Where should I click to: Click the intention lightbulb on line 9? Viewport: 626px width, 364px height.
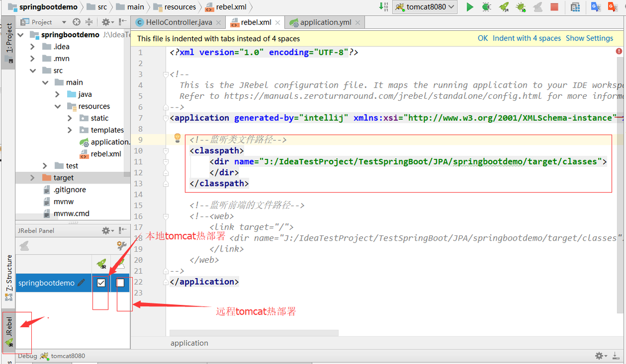pos(177,137)
